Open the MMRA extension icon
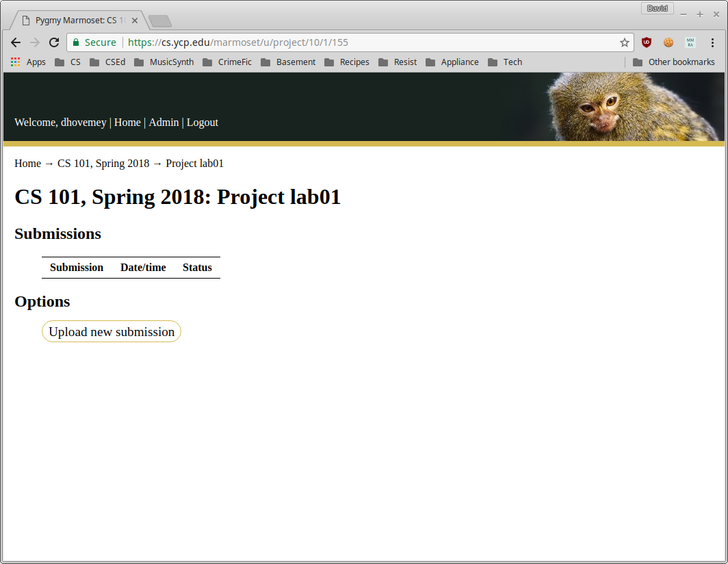 pos(690,42)
